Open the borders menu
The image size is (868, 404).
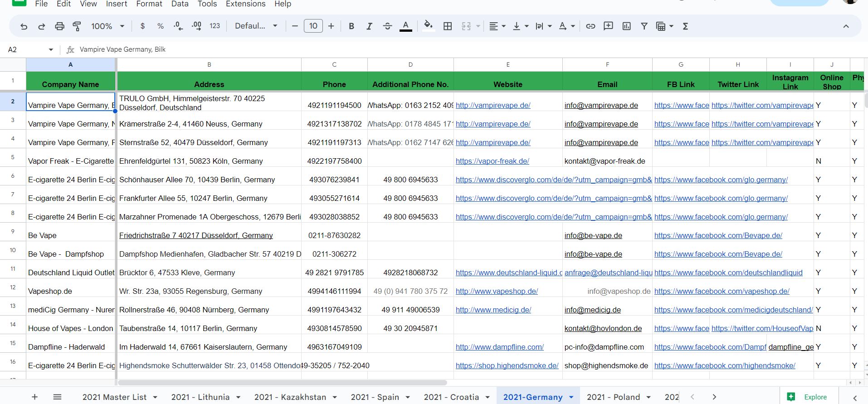pyautogui.click(x=448, y=26)
